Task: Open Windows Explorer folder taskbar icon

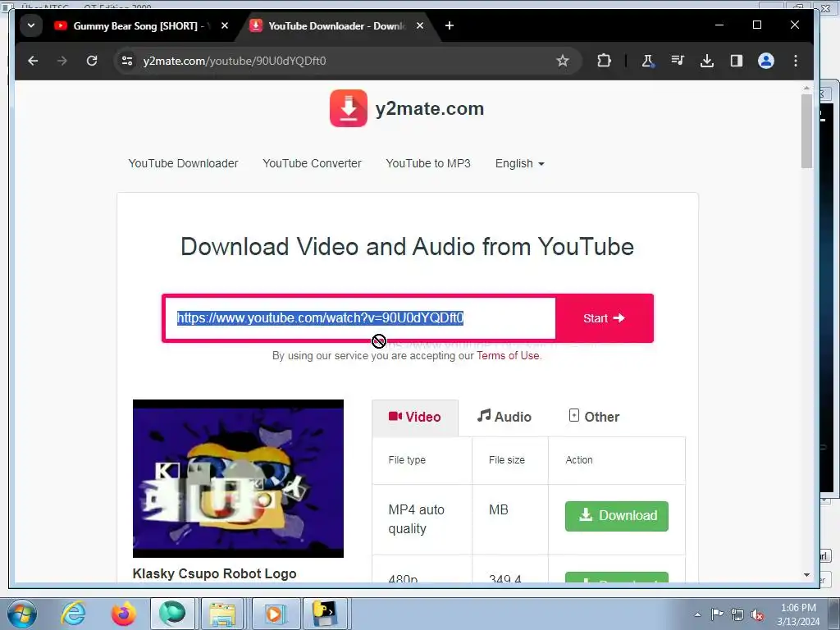Action: [x=222, y=614]
